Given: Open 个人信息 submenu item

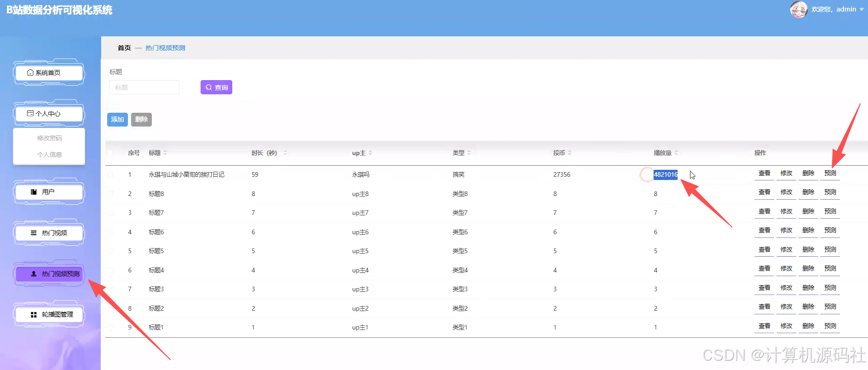Looking at the screenshot, I should coord(49,155).
